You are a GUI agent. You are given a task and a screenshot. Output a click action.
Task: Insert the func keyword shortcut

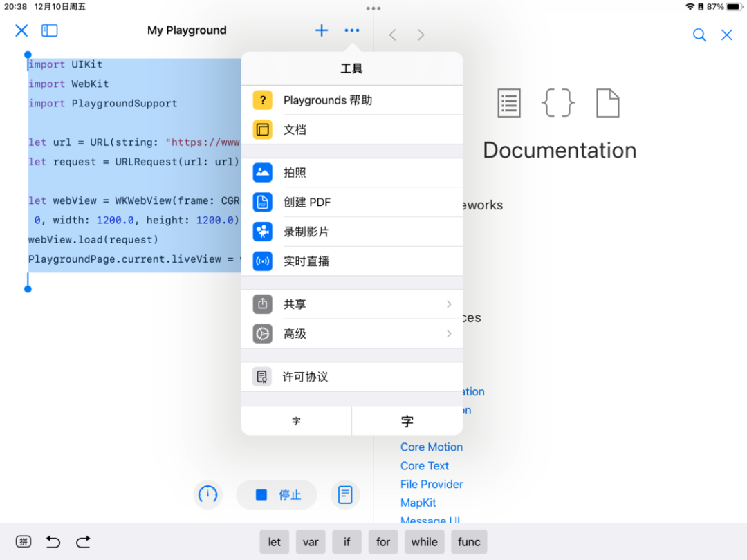(x=469, y=542)
